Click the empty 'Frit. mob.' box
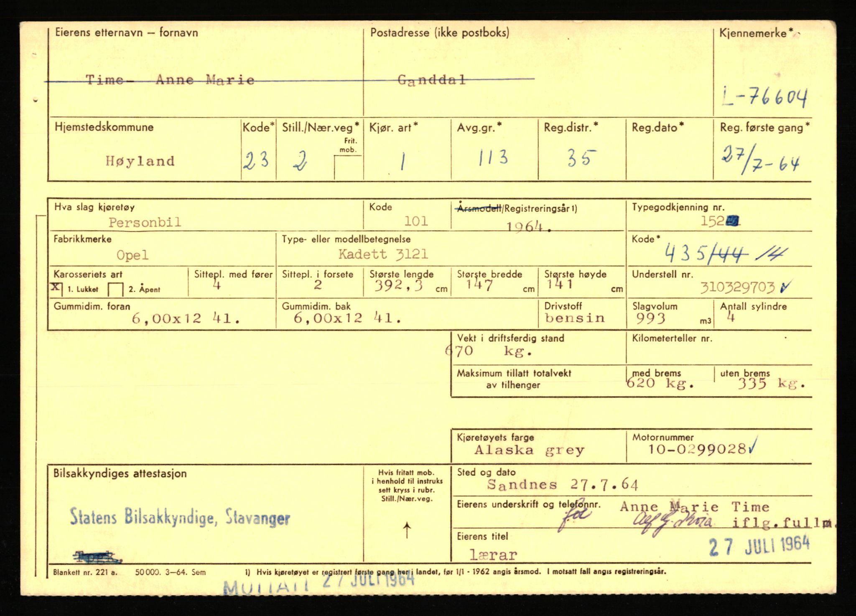Image resolution: width=856 pixels, height=616 pixels. tap(348, 168)
